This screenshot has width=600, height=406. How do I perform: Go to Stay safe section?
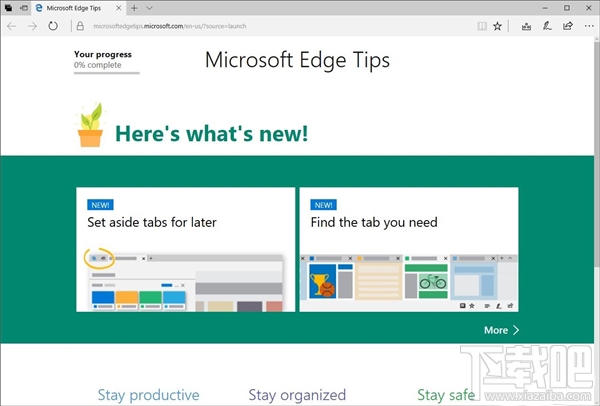(x=446, y=395)
